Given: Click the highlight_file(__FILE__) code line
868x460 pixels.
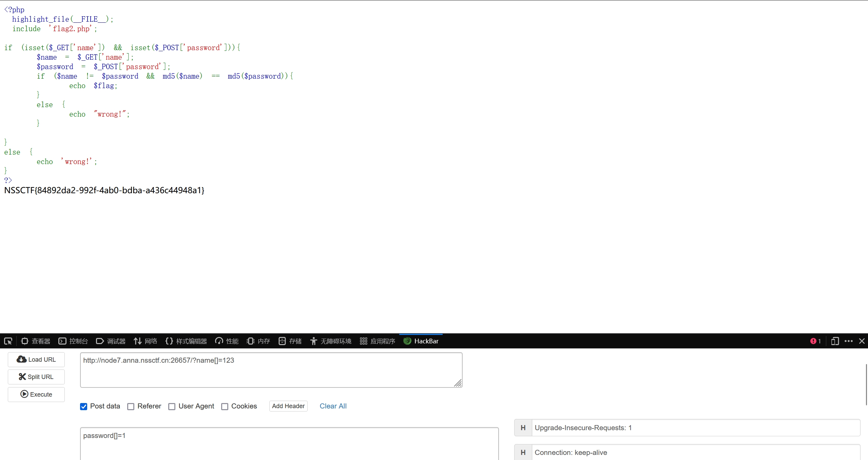Looking at the screenshot, I should point(63,19).
